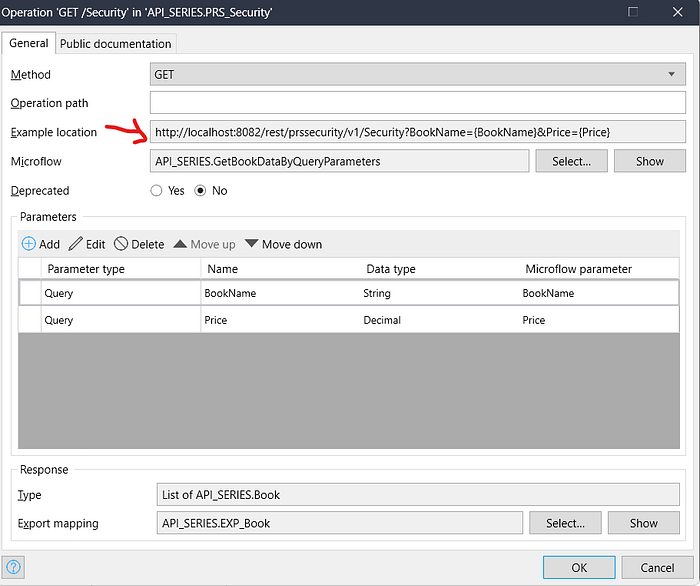Close the dialog with the X button

pyautogui.click(x=677, y=12)
